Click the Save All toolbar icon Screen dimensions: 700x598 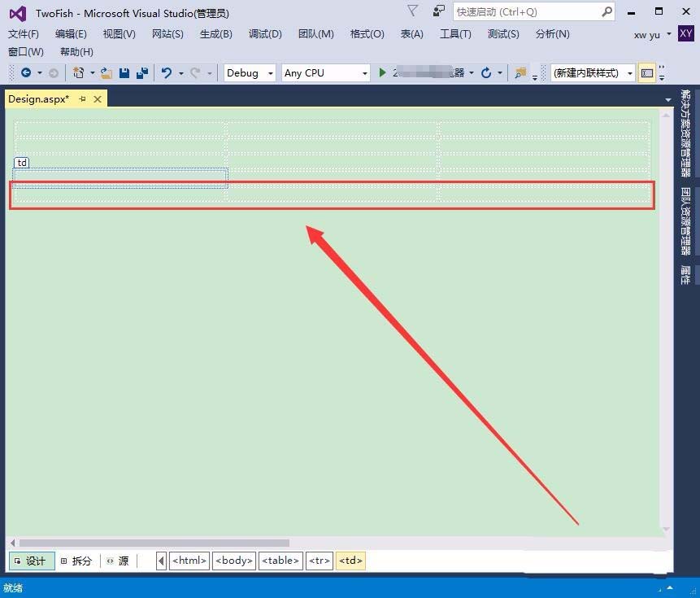click(x=143, y=72)
